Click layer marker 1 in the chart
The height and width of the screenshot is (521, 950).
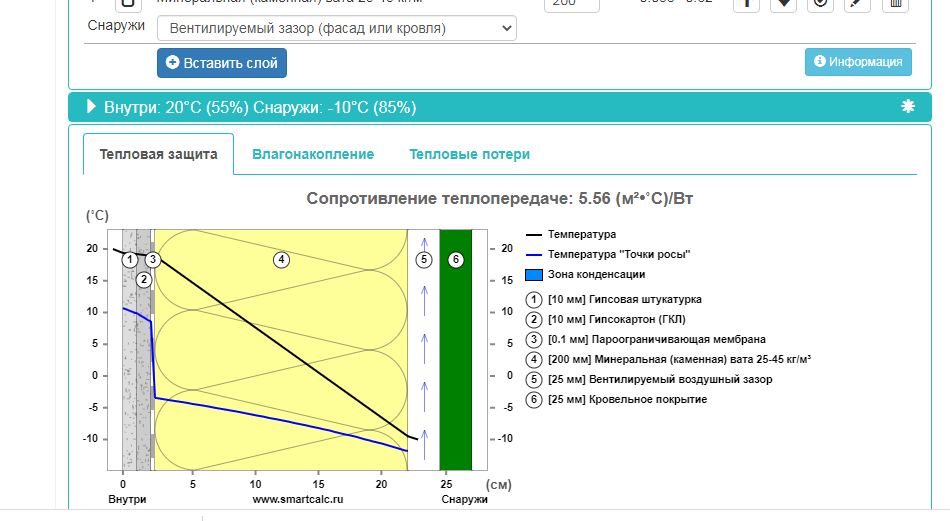(x=130, y=260)
